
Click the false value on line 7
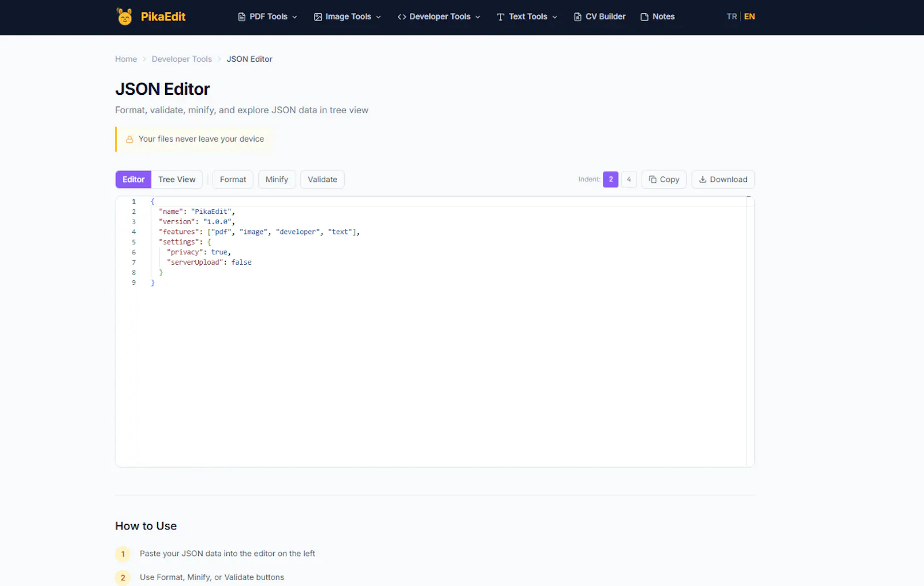pos(241,262)
